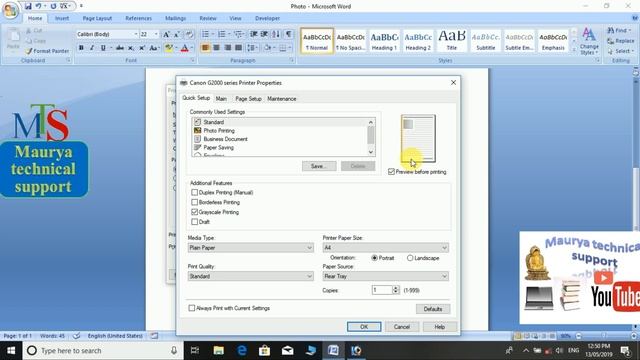Click the Increase Indent icon
The width and height of the screenshot is (640, 360).
pyautogui.click(x=264, y=34)
